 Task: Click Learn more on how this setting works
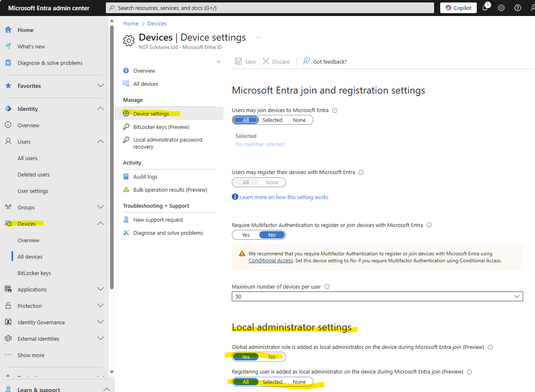(x=284, y=197)
